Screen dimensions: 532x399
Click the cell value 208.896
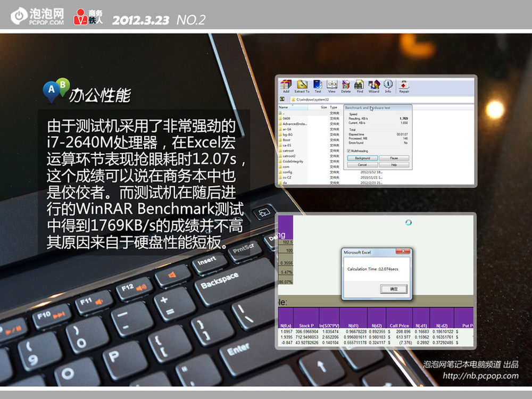[403, 331]
